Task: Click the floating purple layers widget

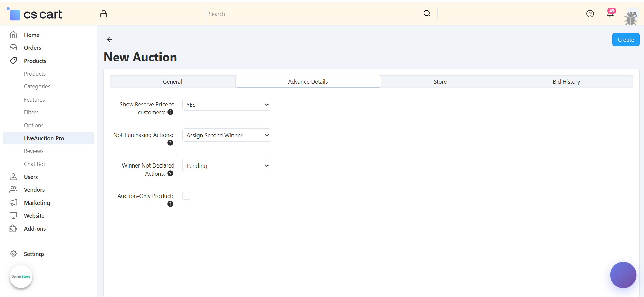Action: tap(623, 275)
